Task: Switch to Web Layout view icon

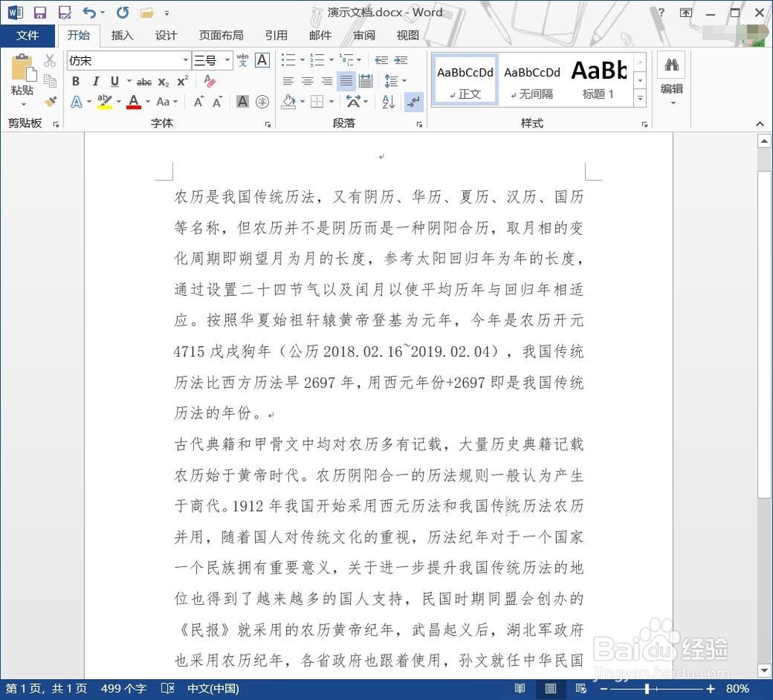Action: click(581, 688)
